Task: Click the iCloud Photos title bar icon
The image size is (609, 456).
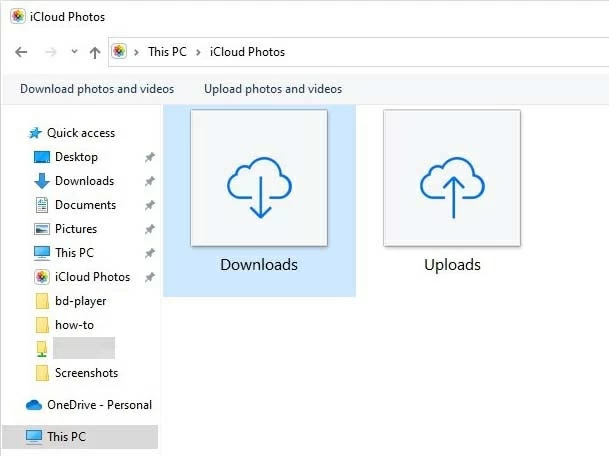Action: point(18,17)
